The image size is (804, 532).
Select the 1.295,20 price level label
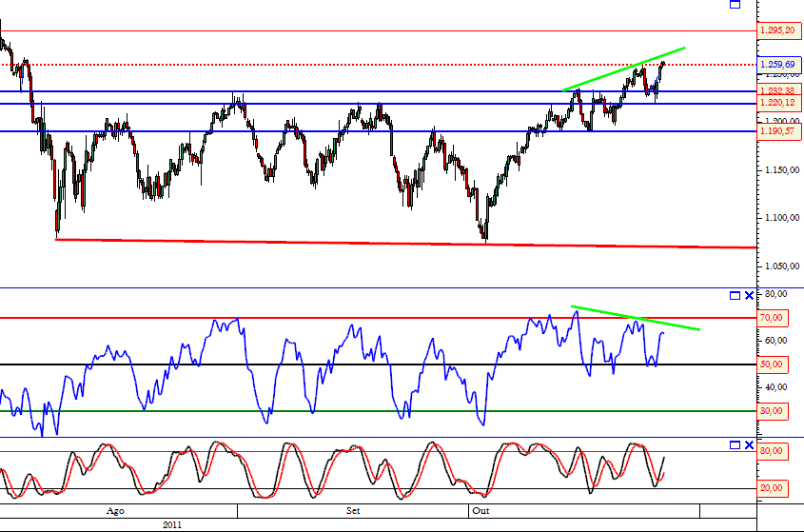(x=778, y=30)
